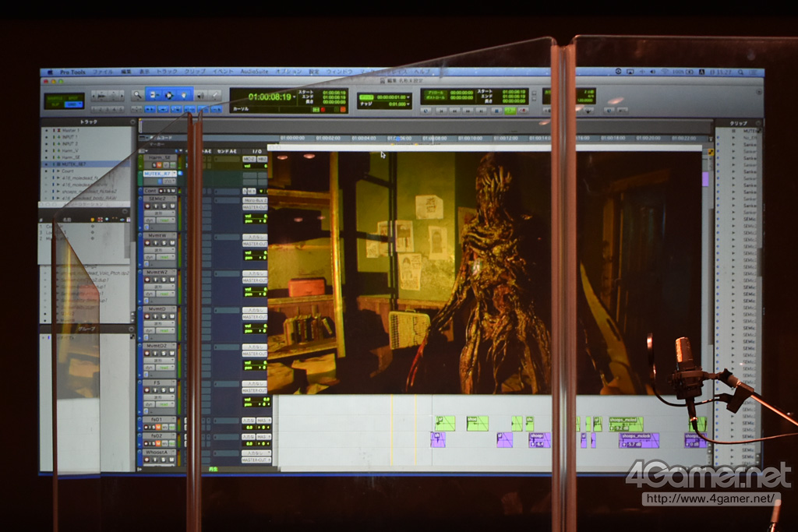Click the SEMic2 pan value field
The image size is (798, 532).
click(x=256, y=222)
